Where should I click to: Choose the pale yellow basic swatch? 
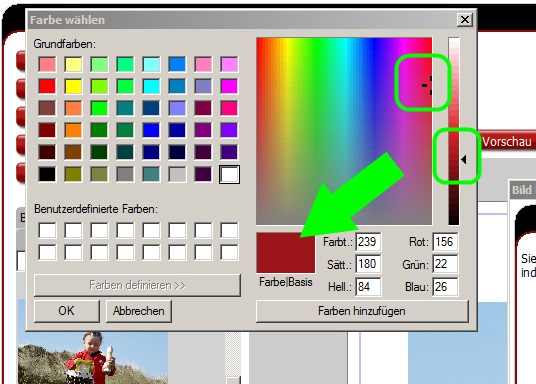73,64
